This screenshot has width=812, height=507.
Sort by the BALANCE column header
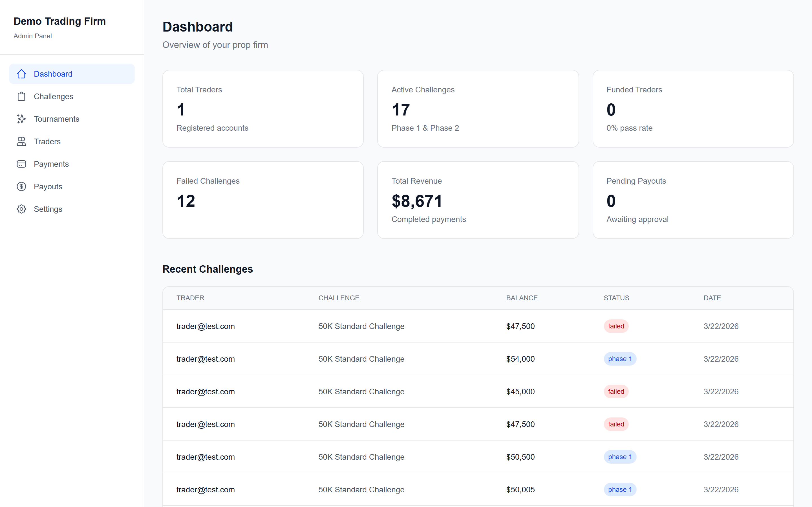pyautogui.click(x=522, y=298)
